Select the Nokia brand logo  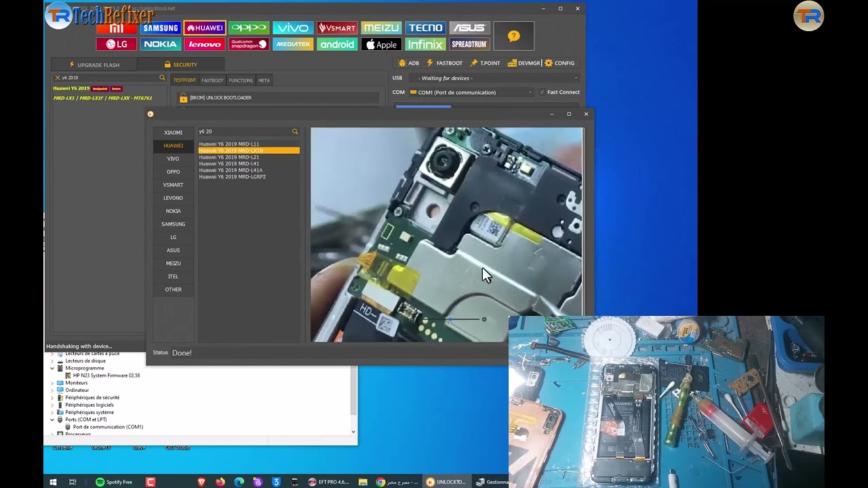[161, 44]
